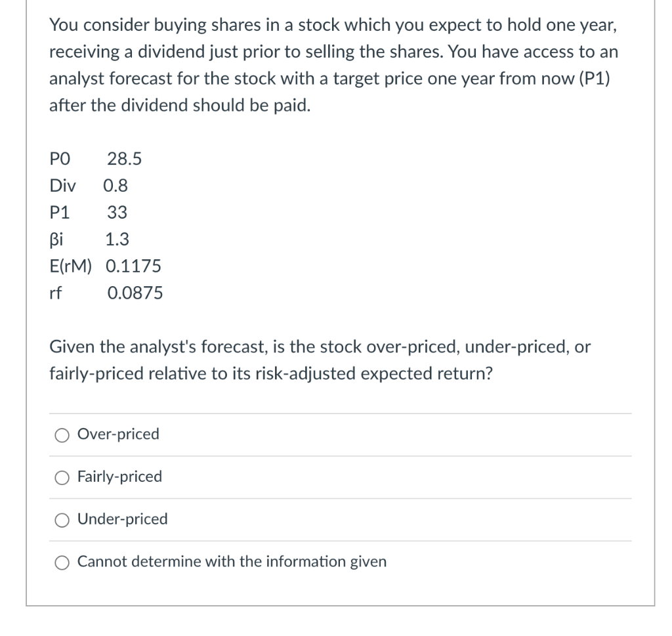Click the Under-priced answer label
This screenshot has width=672, height=636.
122,519
